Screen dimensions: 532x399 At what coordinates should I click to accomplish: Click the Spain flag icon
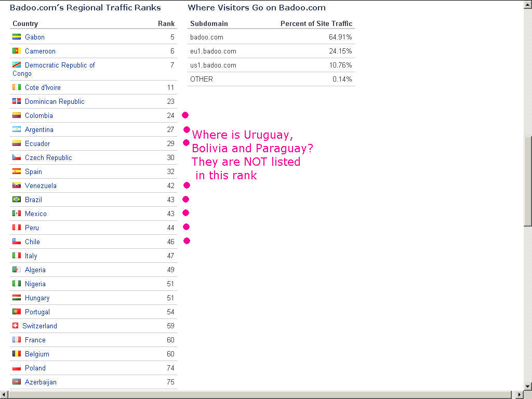pyautogui.click(x=17, y=171)
